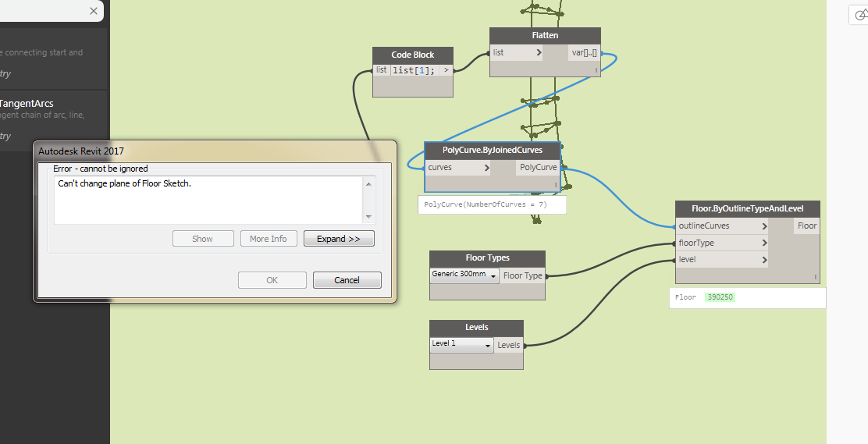Viewport: 868px width, 444px height.
Task: Click the greyed OK button in the Revit dialog
Action: [x=272, y=280]
